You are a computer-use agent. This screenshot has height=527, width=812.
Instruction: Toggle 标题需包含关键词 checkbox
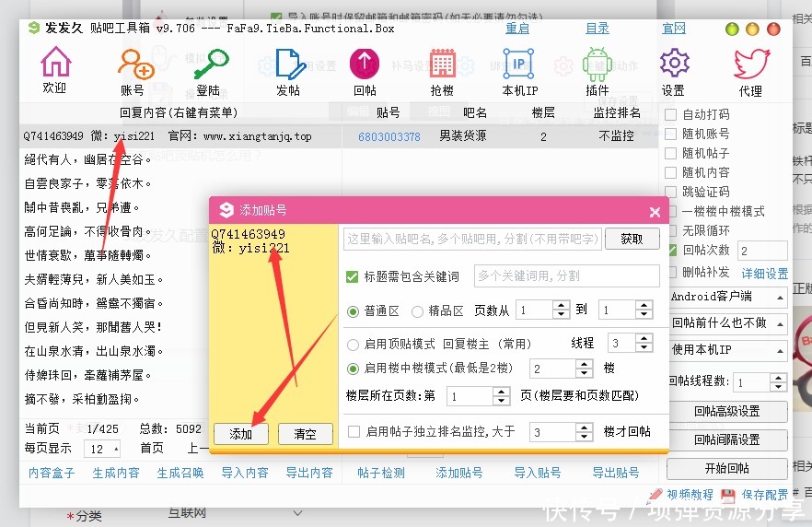(x=352, y=276)
